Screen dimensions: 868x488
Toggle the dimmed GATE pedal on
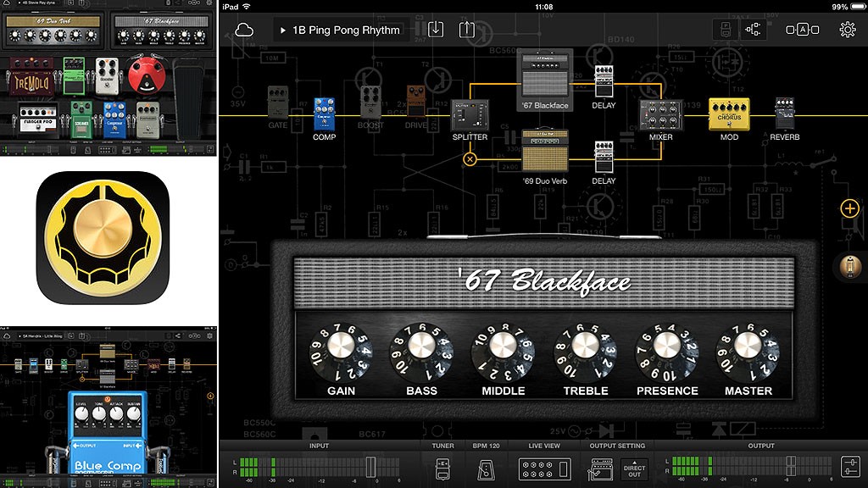(278, 103)
